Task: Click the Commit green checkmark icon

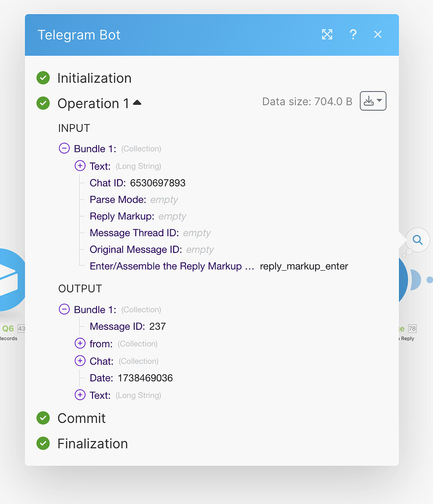Action: (43, 418)
